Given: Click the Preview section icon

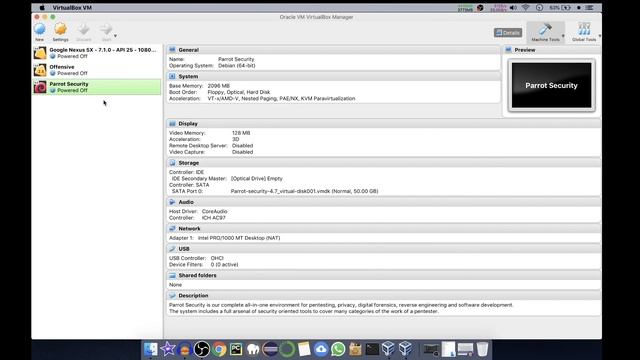Looking at the screenshot, I should [x=509, y=50].
